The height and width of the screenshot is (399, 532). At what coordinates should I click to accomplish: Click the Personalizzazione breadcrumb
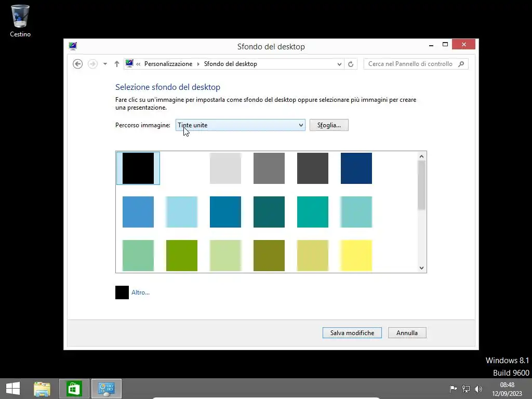tap(168, 64)
